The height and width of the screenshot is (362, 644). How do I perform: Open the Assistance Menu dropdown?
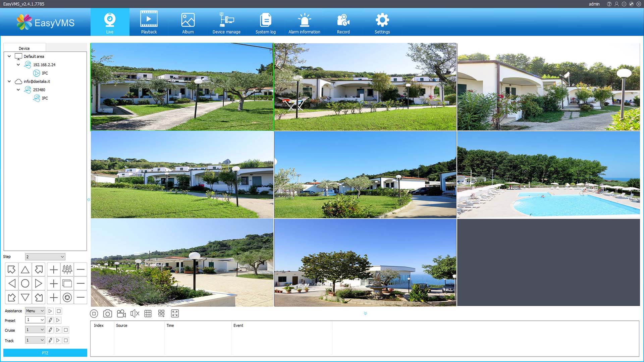coord(35,311)
